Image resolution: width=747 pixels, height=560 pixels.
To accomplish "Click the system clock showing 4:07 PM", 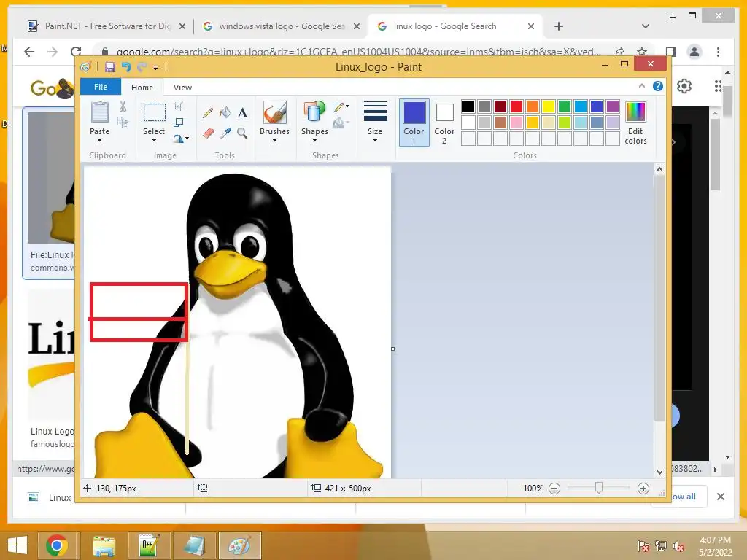I will point(715,540).
